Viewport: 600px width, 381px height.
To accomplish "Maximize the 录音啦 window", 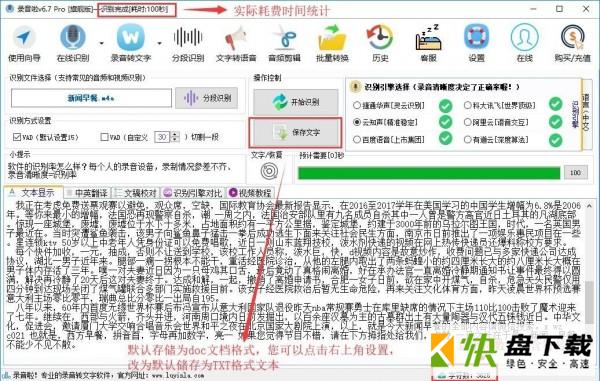I will (559, 8).
